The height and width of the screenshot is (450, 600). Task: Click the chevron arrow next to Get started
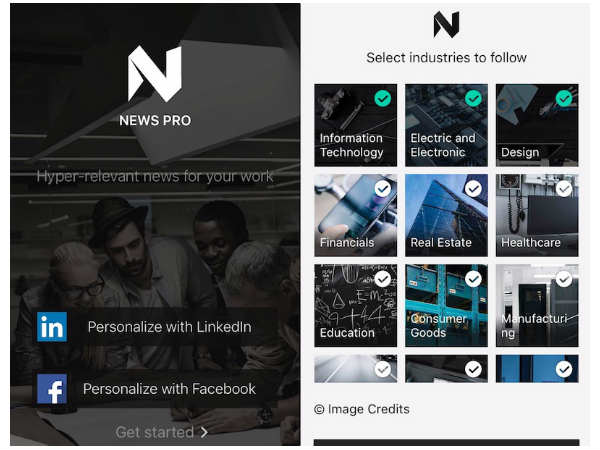point(204,432)
